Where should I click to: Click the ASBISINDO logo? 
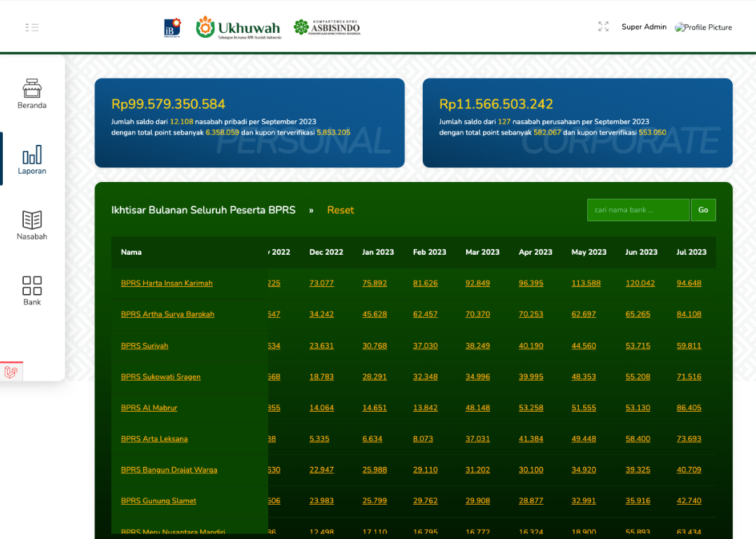click(327, 27)
